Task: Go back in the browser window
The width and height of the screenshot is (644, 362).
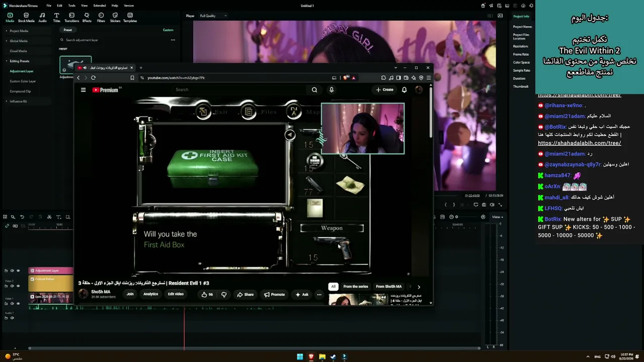Action: (x=78, y=77)
